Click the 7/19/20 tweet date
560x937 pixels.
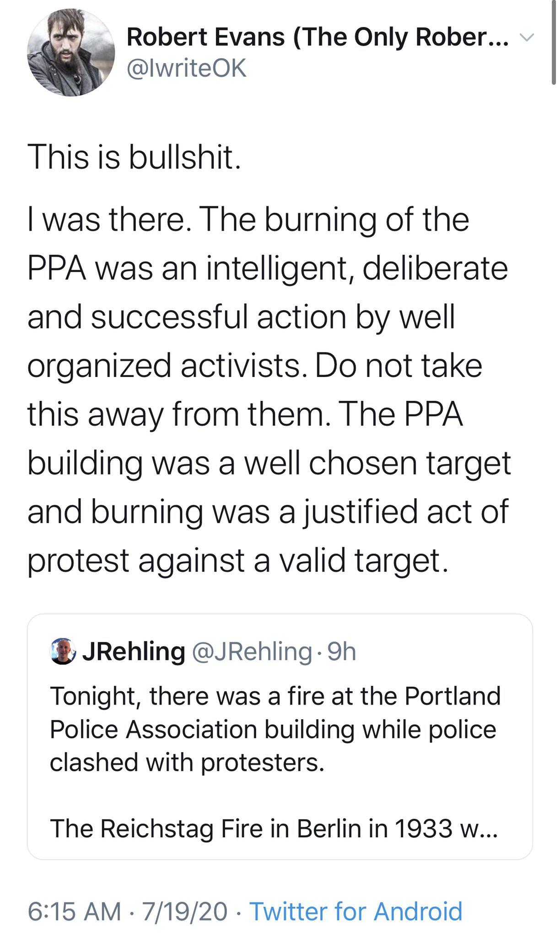pyautogui.click(x=184, y=911)
